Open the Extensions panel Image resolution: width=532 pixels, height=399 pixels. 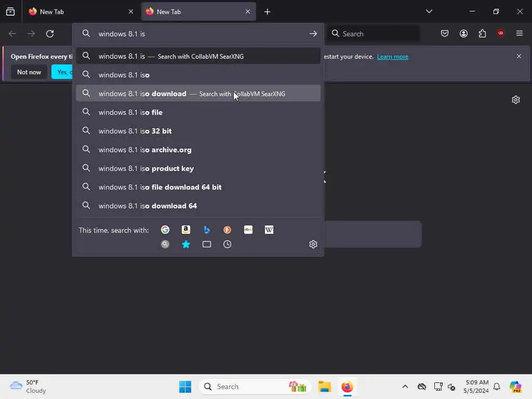(x=482, y=33)
